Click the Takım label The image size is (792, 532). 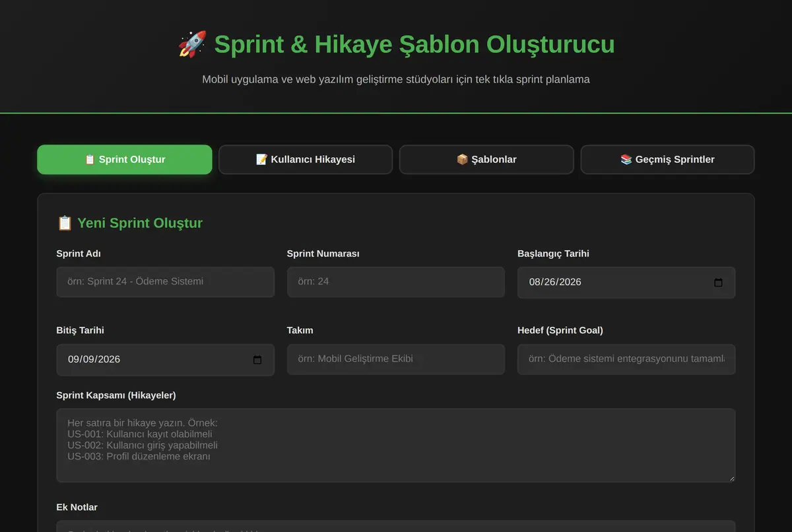[x=300, y=330]
